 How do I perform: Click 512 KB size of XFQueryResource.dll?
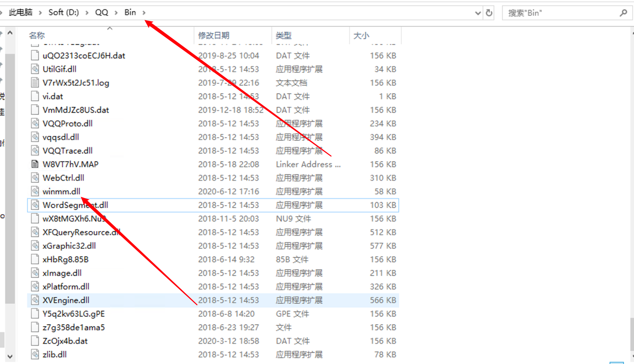[383, 232]
